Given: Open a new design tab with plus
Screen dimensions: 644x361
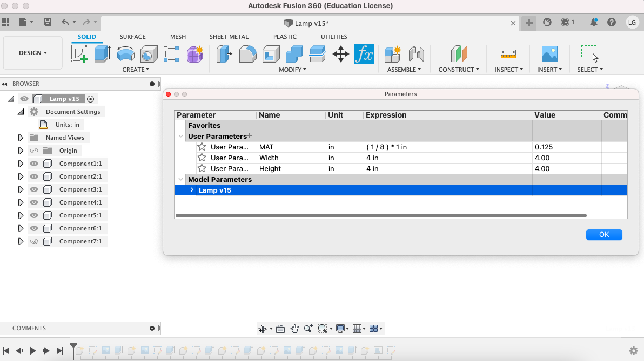Looking at the screenshot, I should pos(529,23).
